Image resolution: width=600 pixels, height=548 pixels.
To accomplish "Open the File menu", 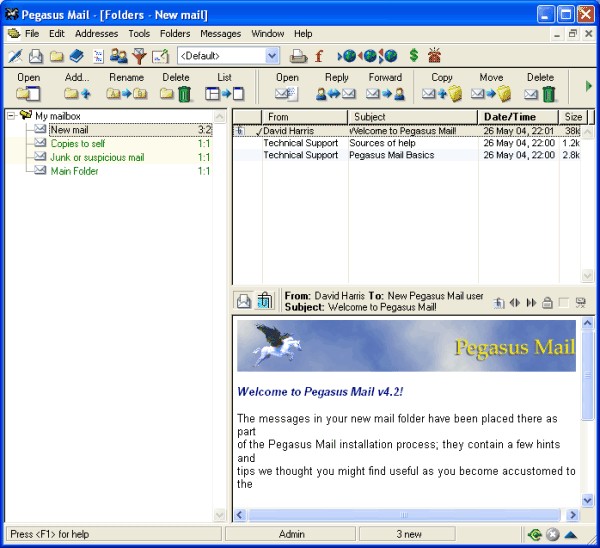I will (32, 34).
